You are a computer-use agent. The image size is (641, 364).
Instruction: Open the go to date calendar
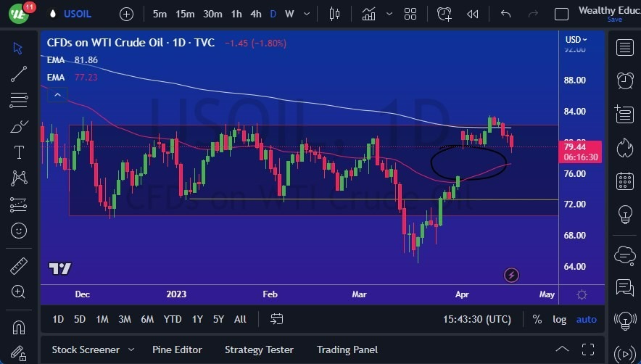[277, 319]
